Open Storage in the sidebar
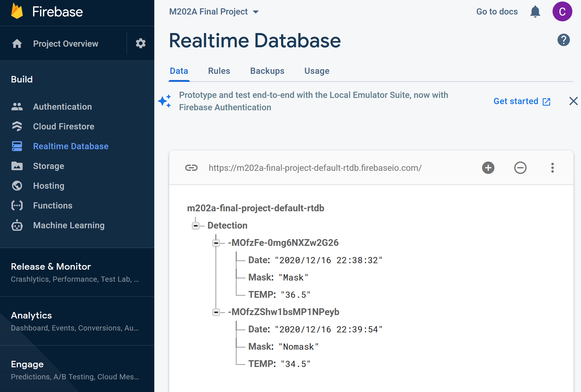Screen dimensions: 581x392 [x=49, y=166]
